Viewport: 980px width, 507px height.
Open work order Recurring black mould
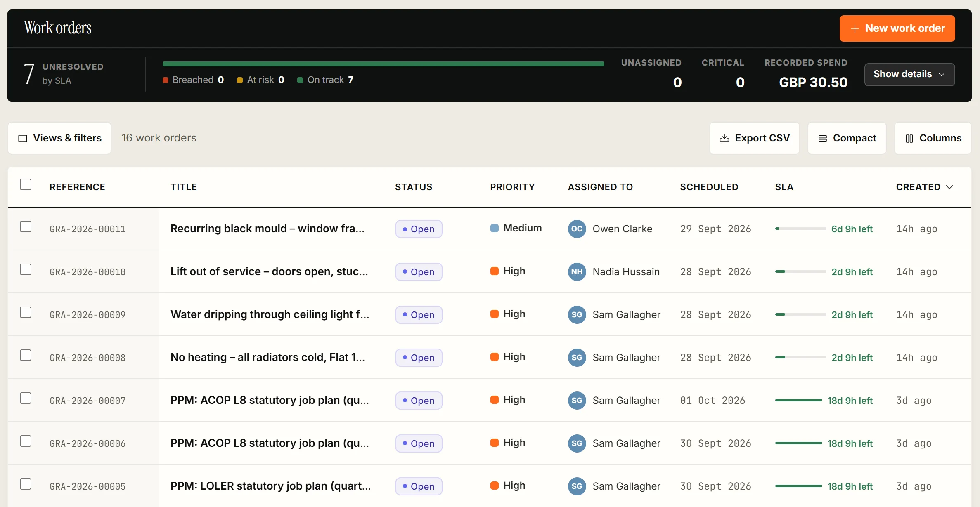coord(267,229)
